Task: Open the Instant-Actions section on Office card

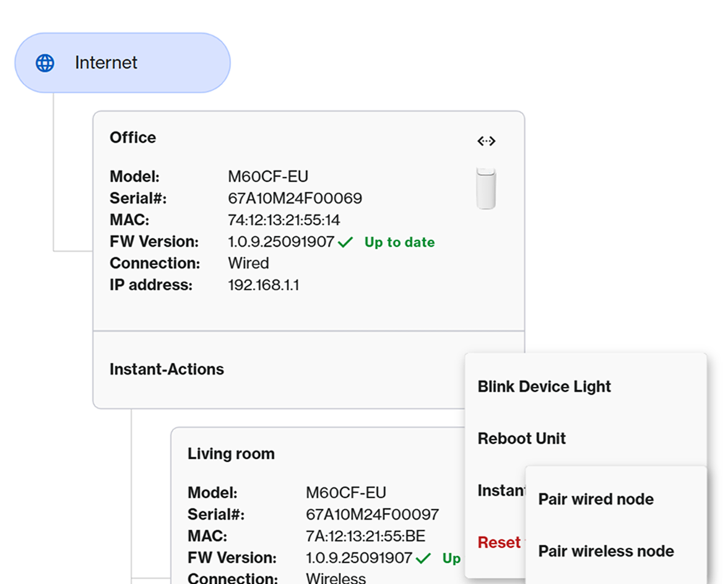Action: pyautogui.click(x=166, y=369)
